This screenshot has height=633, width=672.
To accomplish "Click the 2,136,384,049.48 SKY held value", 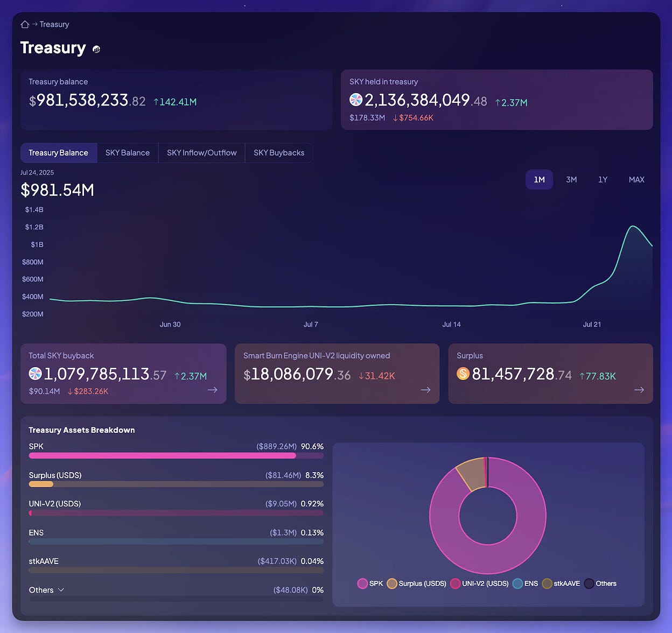I will point(425,100).
